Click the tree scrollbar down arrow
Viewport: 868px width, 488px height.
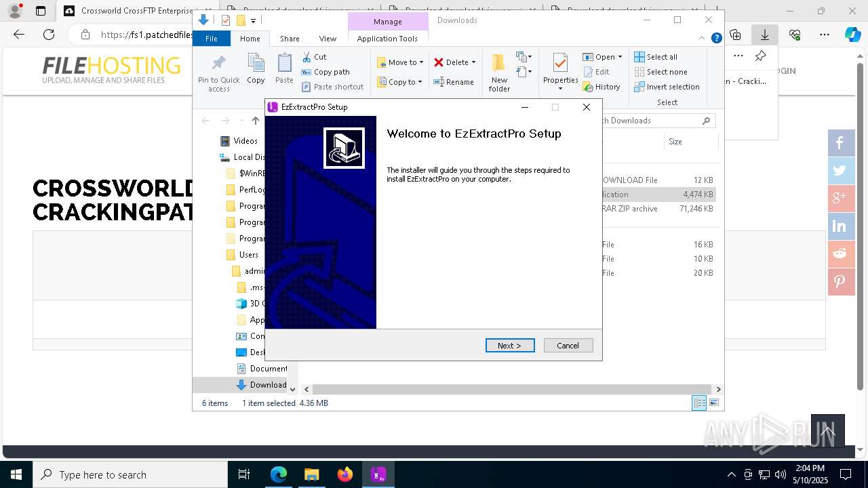292,389
